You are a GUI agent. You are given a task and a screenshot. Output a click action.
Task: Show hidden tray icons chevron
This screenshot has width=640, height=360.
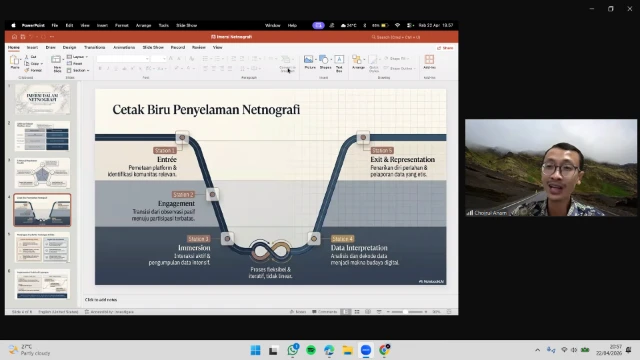point(538,350)
